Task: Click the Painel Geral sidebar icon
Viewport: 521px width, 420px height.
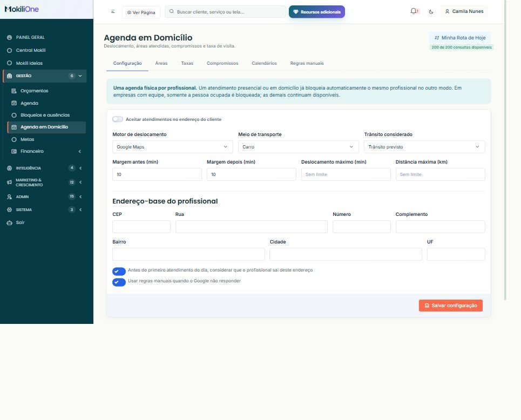Action: click(9, 38)
